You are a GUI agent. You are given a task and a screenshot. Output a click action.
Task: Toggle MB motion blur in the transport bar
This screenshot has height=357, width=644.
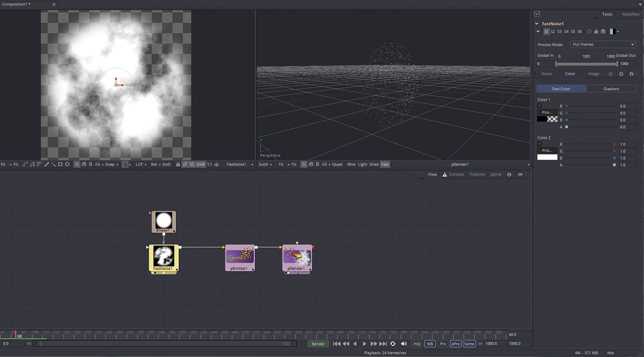429,344
